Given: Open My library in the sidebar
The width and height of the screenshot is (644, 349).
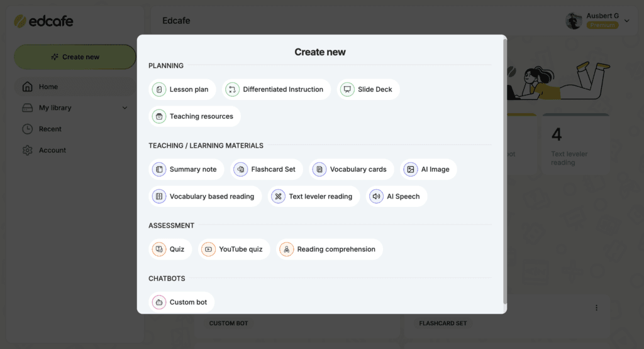Looking at the screenshot, I should coord(75,108).
